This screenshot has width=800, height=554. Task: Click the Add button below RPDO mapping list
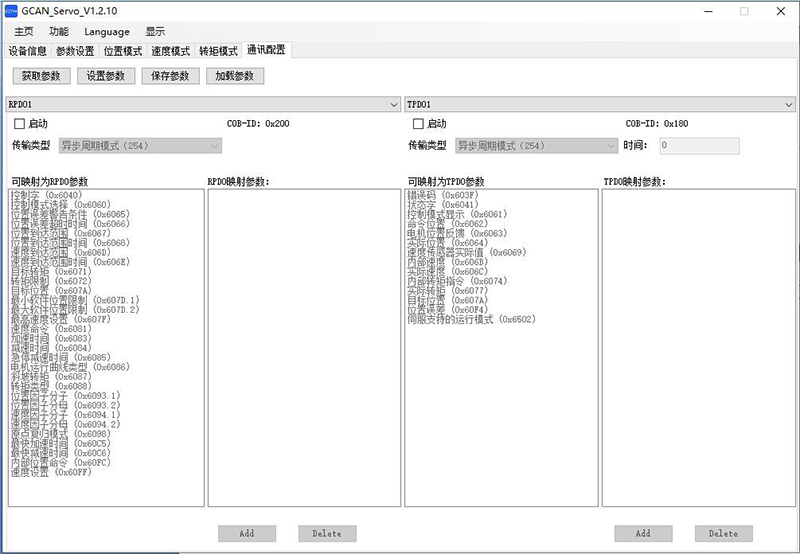[247, 533]
